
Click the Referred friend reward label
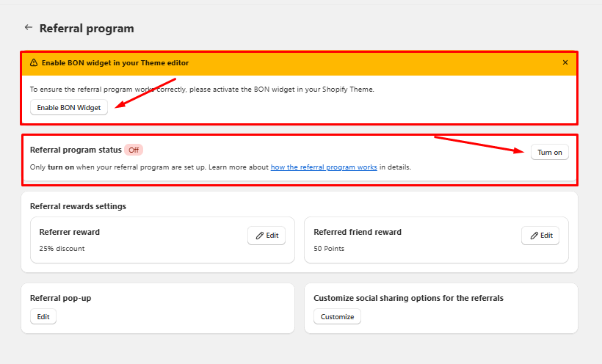(x=358, y=232)
